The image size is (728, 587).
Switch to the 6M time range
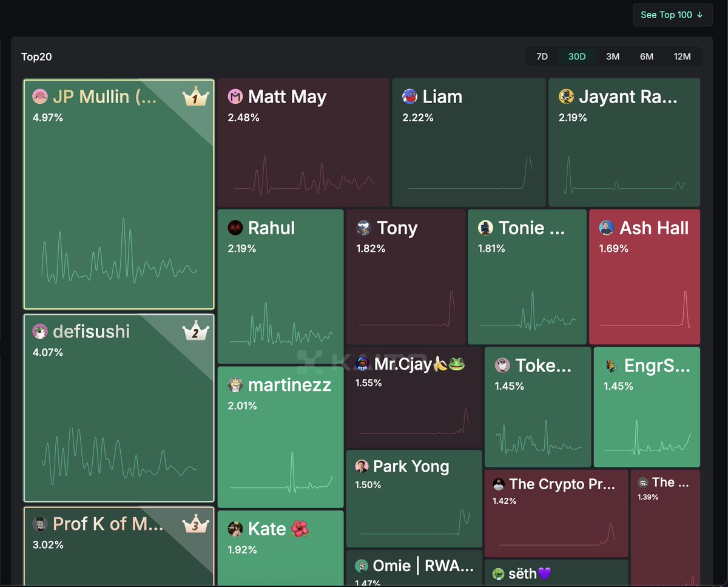click(x=647, y=56)
